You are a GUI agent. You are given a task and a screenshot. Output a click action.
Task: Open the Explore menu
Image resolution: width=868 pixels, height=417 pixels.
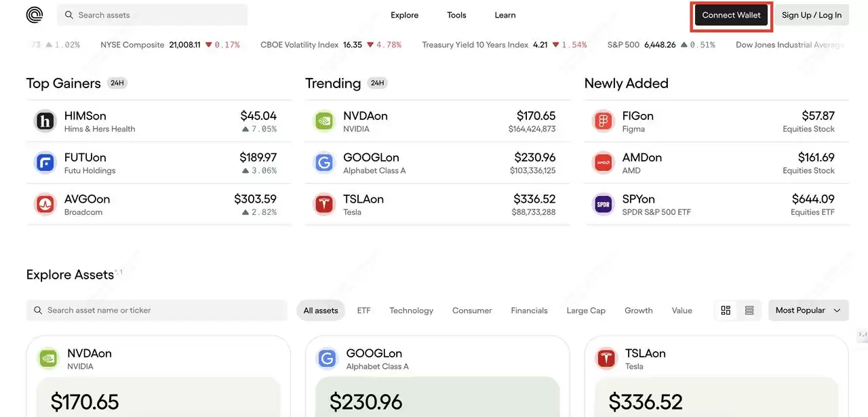pyautogui.click(x=404, y=14)
